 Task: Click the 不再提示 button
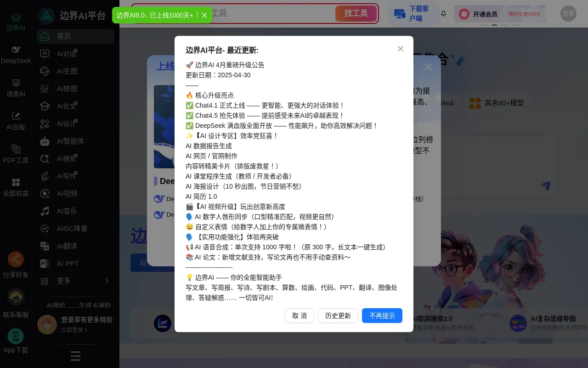(382, 316)
